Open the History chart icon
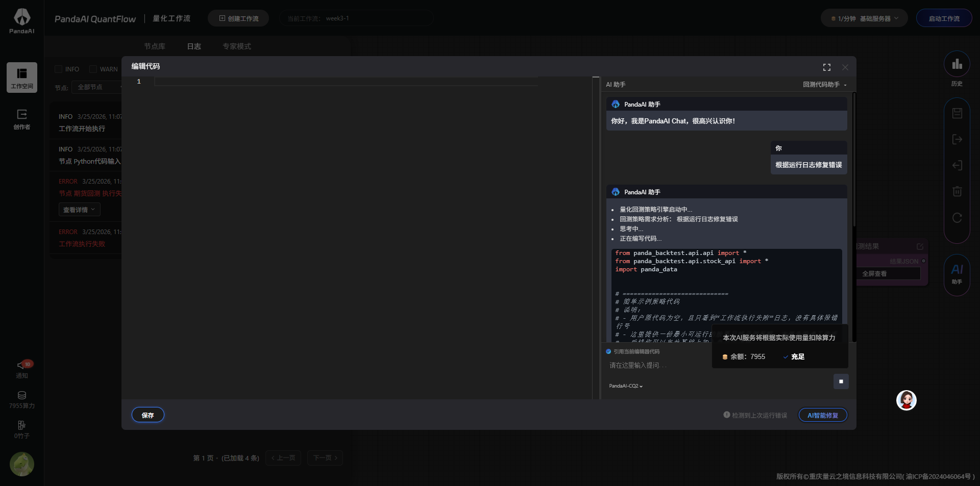Viewport: 980px width, 486px height. tap(957, 65)
